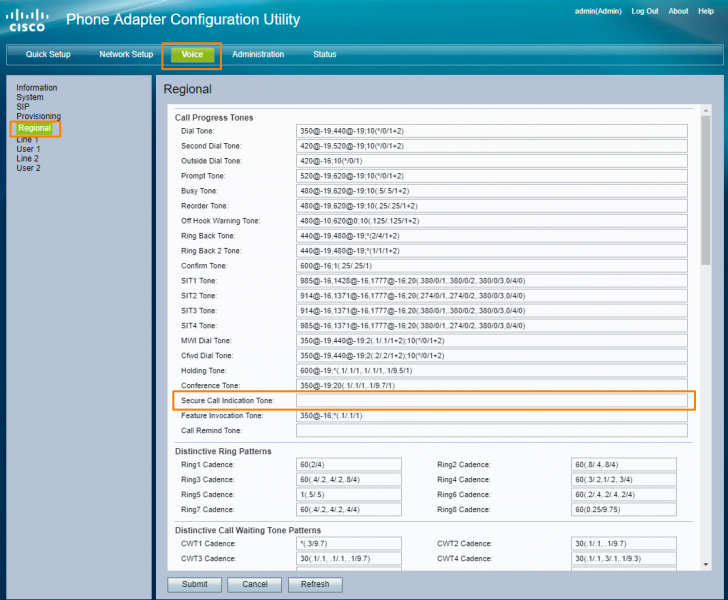Open Provisioning in the sidebar
Screen dimensions: 728x600
39,116
